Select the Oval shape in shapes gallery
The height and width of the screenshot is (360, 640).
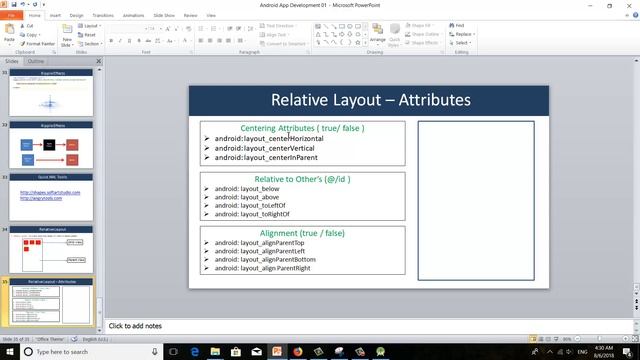coord(350,27)
